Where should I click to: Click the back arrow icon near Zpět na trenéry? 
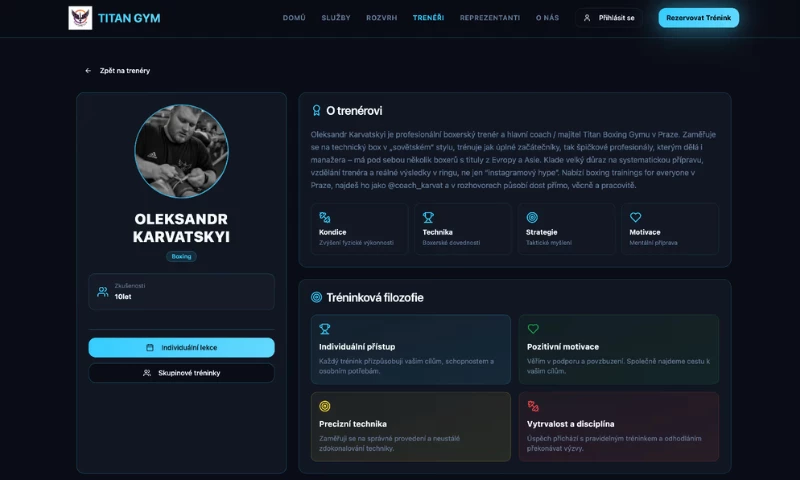tap(88, 71)
